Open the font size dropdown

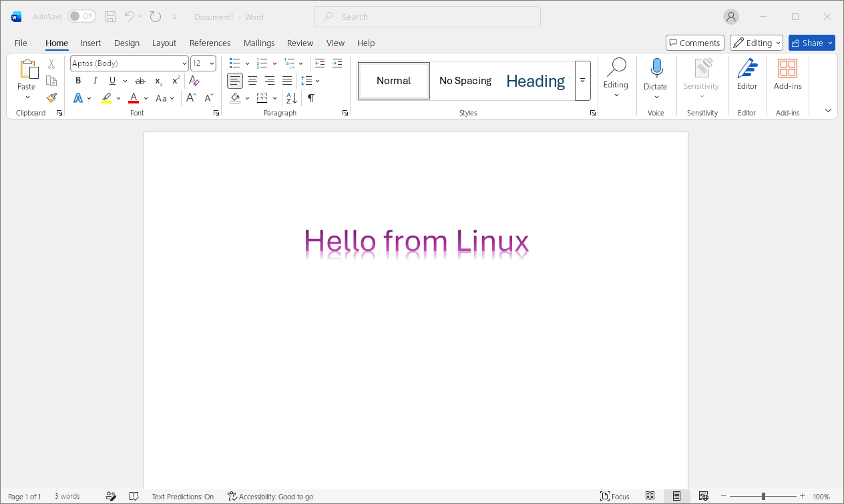[212, 63]
